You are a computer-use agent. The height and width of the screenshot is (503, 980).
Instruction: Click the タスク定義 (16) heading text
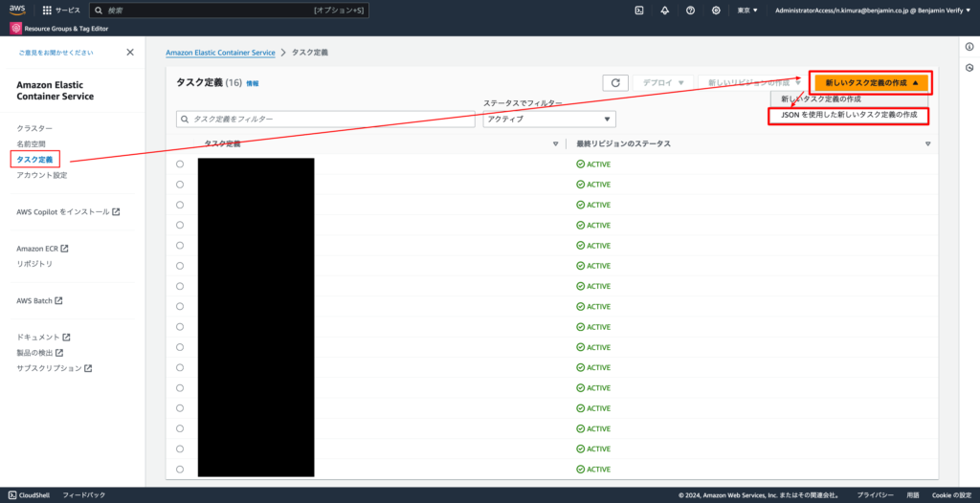[210, 82]
